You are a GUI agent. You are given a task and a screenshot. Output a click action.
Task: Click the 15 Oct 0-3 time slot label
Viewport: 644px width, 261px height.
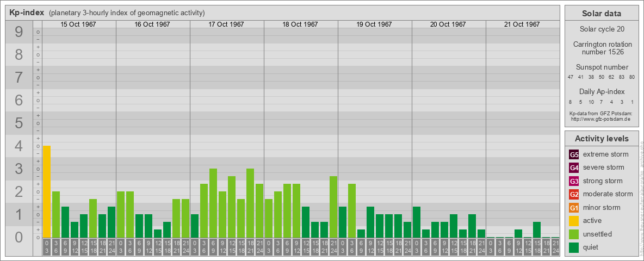click(46, 247)
